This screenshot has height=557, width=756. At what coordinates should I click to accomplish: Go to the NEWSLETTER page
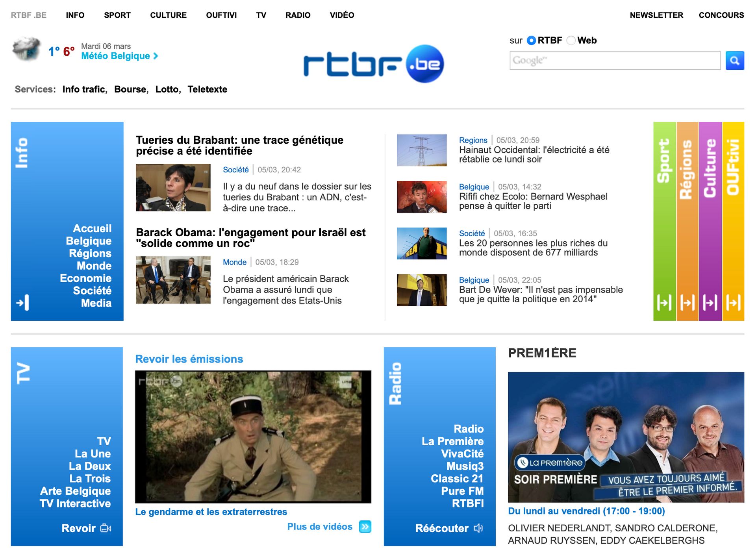pos(656,15)
